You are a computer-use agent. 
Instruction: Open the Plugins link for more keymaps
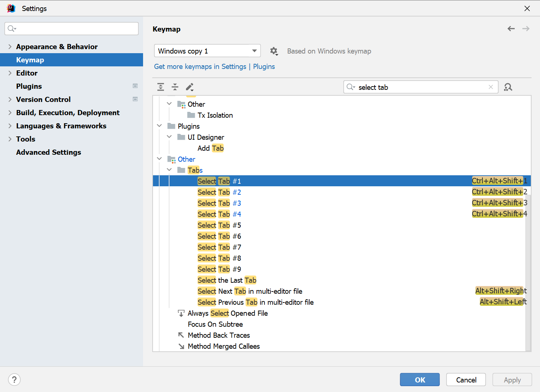click(x=264, y=66)
